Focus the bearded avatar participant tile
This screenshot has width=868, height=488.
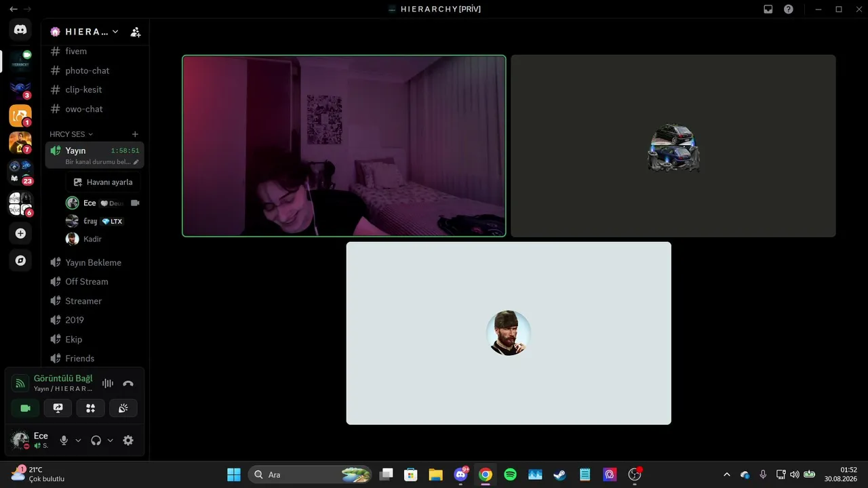[x=509, y=333]
